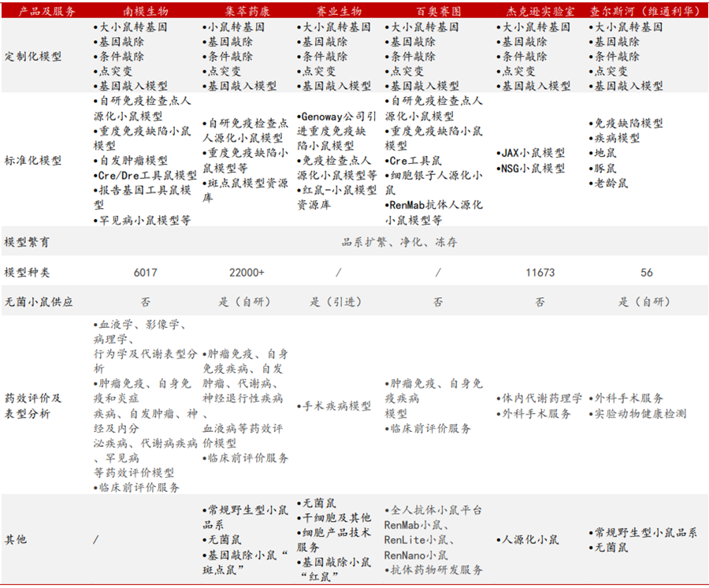Select the column header '杰克逊实验室'
Screen dimensions: 709x588
pyautogui.click(x=540, y=11)
